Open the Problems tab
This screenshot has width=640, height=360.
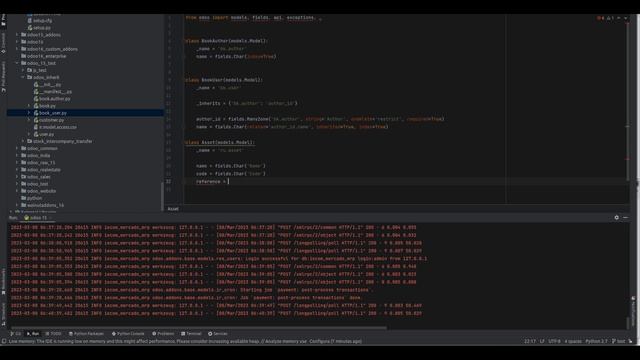coord(163,333)
